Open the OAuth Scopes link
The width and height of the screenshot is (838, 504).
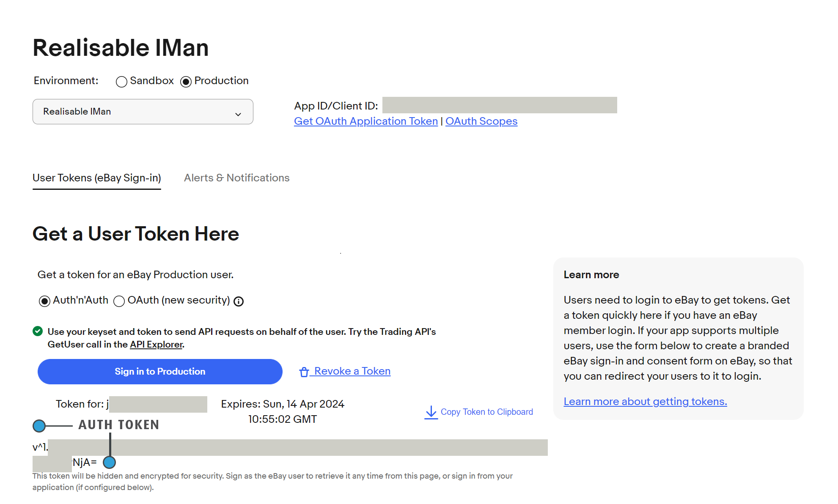(x=481, y=121)
